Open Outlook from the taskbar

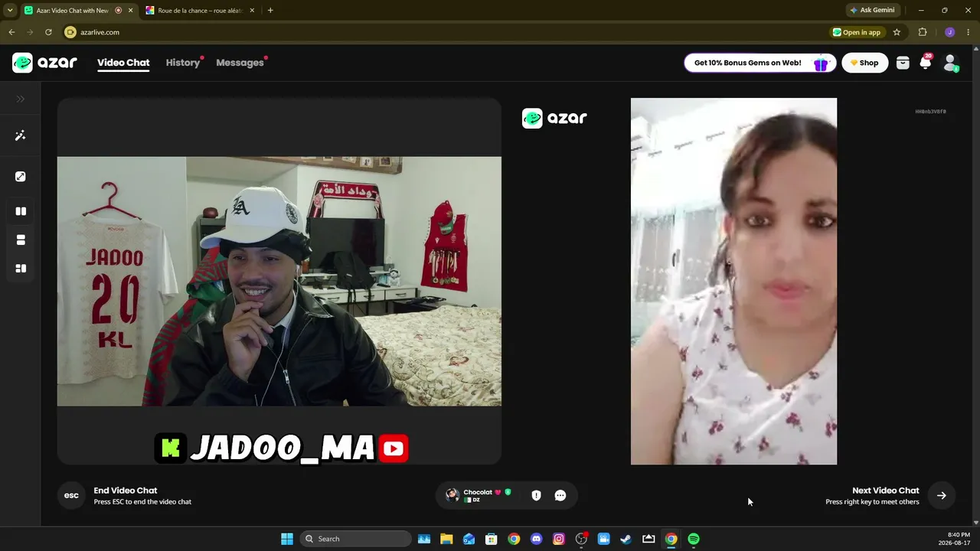tap(469, 539)
